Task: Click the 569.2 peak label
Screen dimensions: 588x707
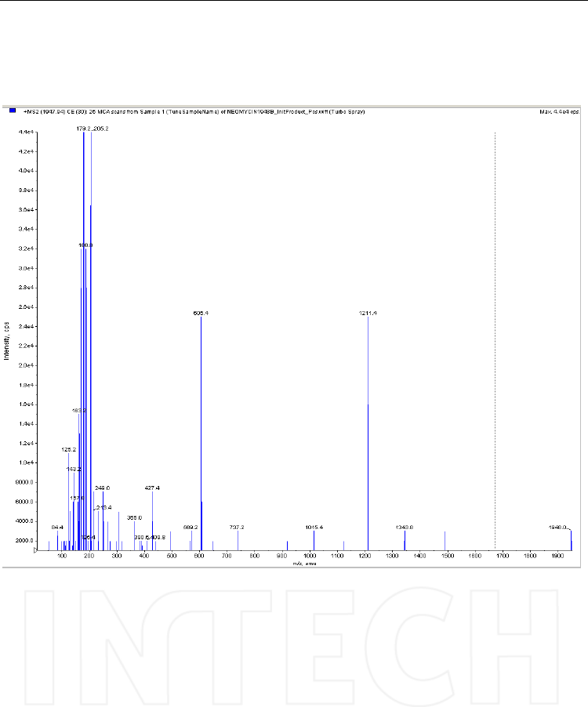Action: pyautogui.click(x=191, y=527)
